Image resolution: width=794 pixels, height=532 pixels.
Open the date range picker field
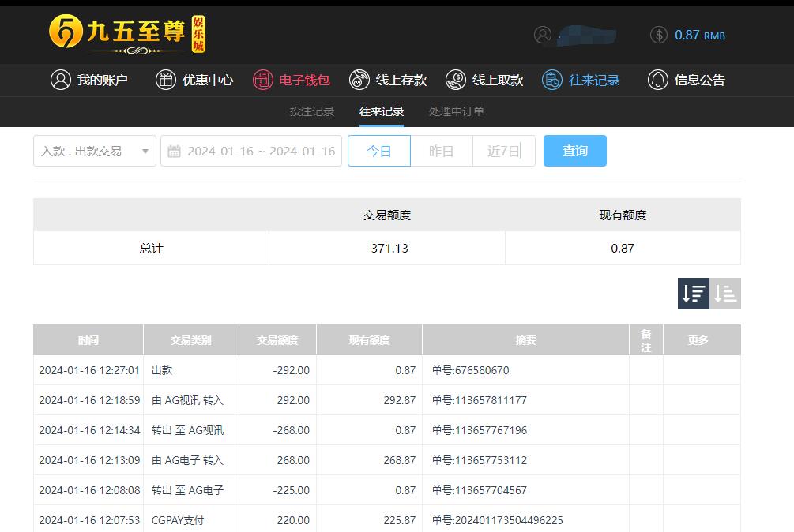click(251, 151)
